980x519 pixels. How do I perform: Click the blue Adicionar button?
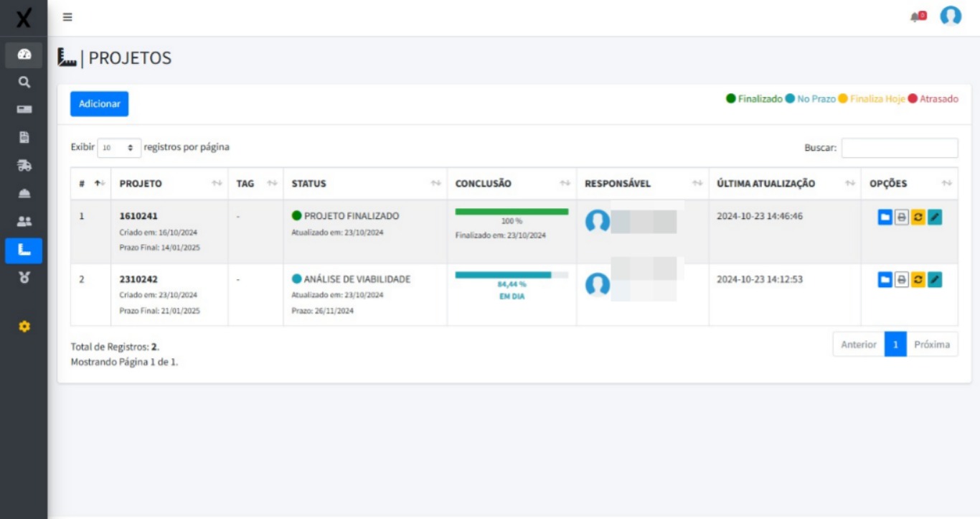(x=98, y=103)
